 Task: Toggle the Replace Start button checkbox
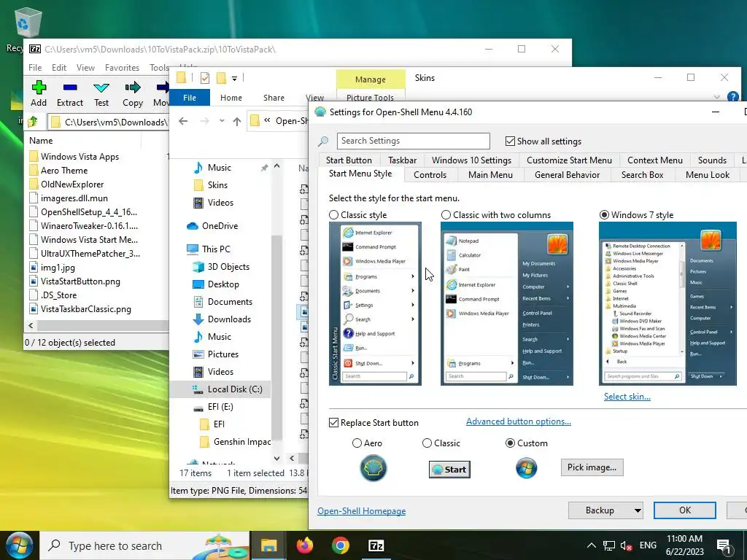pyautogui.click(x=334, y=423)
